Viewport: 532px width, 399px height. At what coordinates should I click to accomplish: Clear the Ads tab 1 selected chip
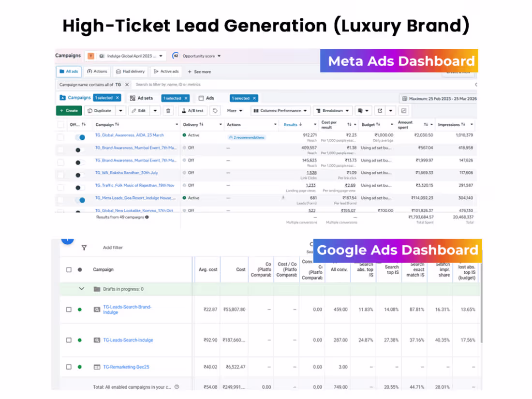click(x=254, y=98)
